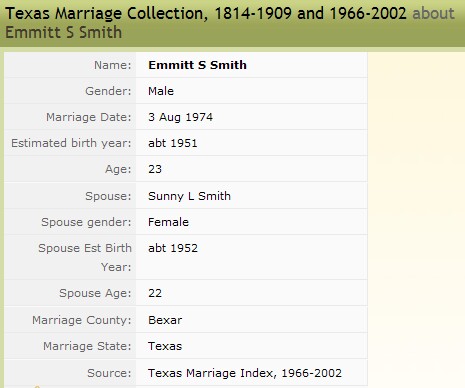Select the Spouse gender value Female
The height and width of the screenshot is (388, 465).
coord(168,222)
